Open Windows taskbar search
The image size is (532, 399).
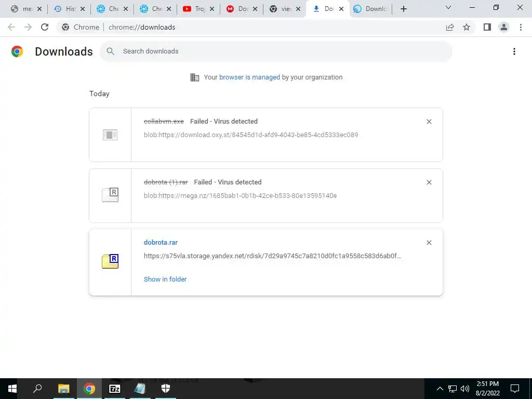click(37, 389)
